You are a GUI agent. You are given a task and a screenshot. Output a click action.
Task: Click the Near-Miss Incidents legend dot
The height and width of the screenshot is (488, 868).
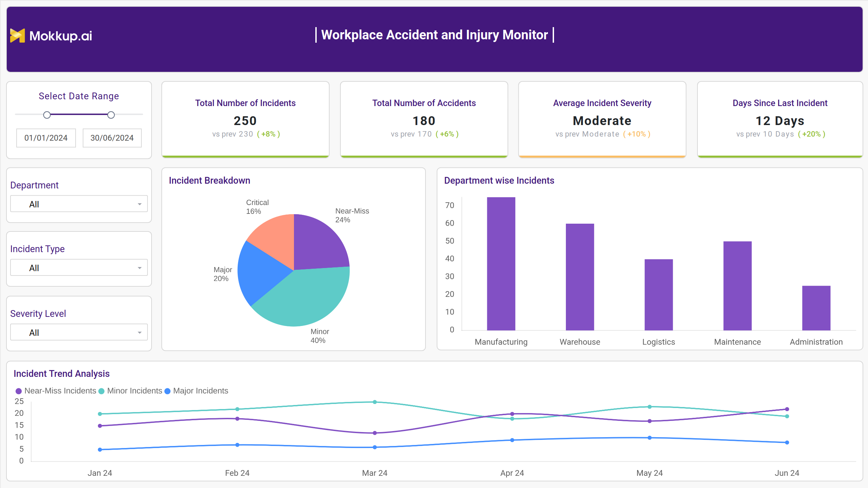[x=19, y=391]
